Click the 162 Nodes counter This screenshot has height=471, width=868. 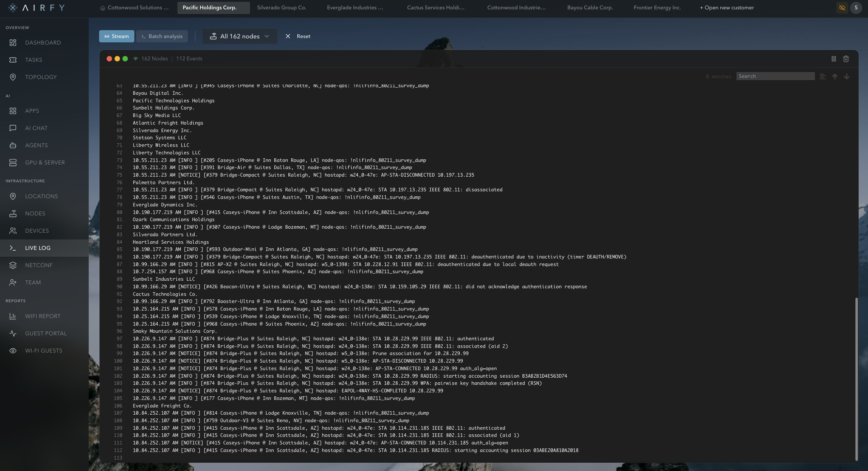coord(154,59)
